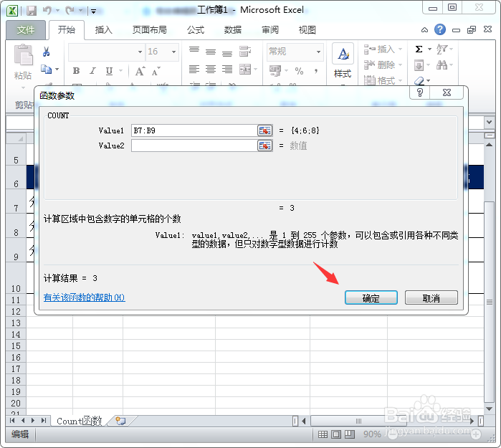The image size is (501, 448).
Task: Open the font name dropdown
Action: click(140, 52)
